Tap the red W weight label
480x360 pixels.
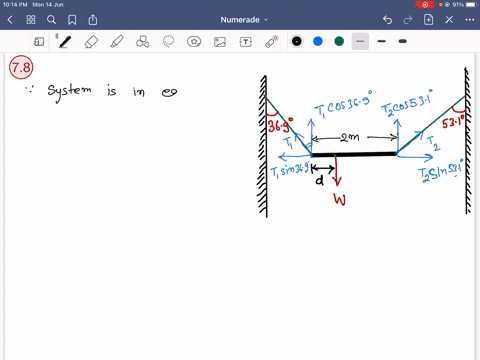click(340, 200)
